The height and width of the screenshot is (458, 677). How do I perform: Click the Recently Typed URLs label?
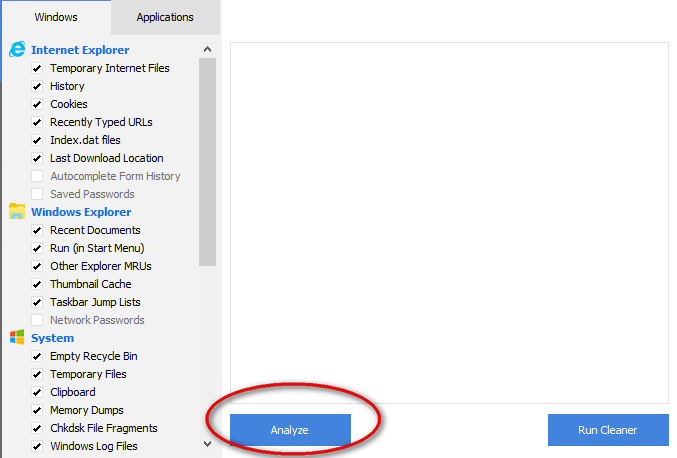pyautogui.click(x=101, y=122)
